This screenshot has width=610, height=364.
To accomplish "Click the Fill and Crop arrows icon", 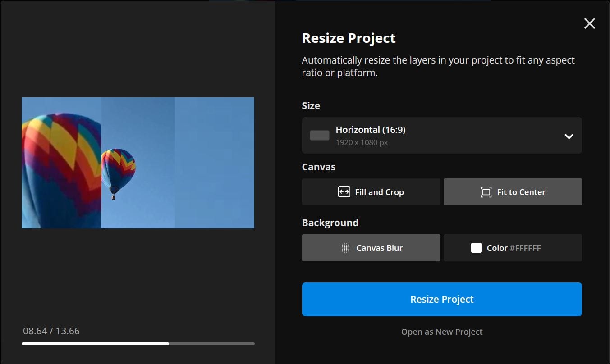I will pos(344,192).
